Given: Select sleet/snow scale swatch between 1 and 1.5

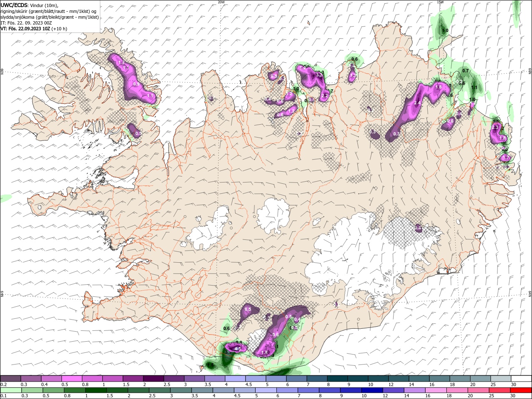Looking at the screenshot, I should coord(113,378).
